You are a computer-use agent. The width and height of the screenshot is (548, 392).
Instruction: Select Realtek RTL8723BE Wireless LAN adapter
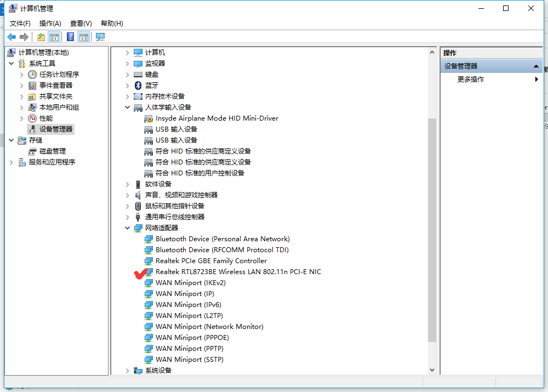[x=238, y=272]
